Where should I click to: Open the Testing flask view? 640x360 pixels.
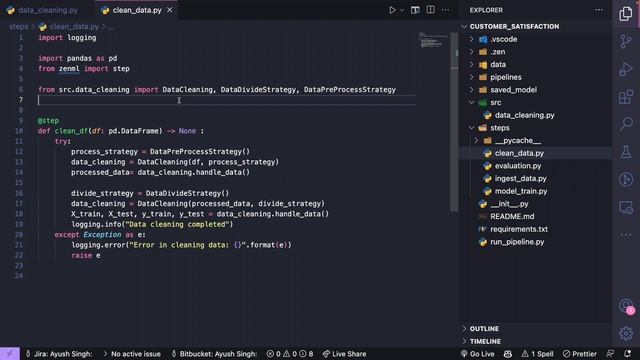point(626,152)
